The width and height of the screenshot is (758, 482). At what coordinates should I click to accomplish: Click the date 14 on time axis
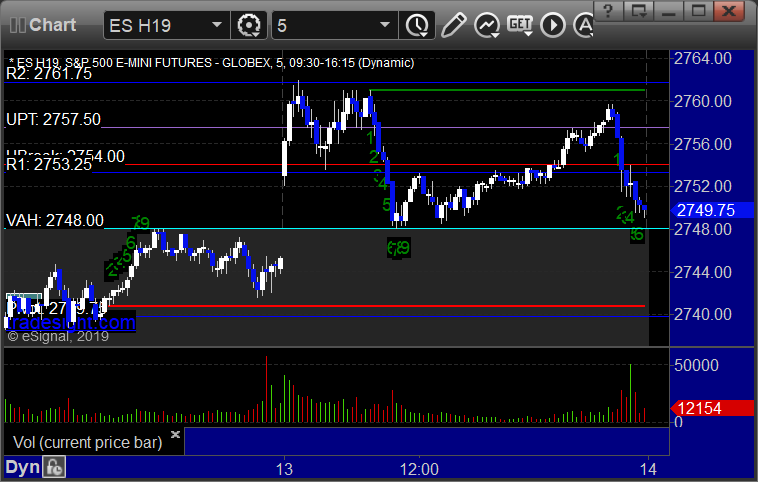point(648,469)
